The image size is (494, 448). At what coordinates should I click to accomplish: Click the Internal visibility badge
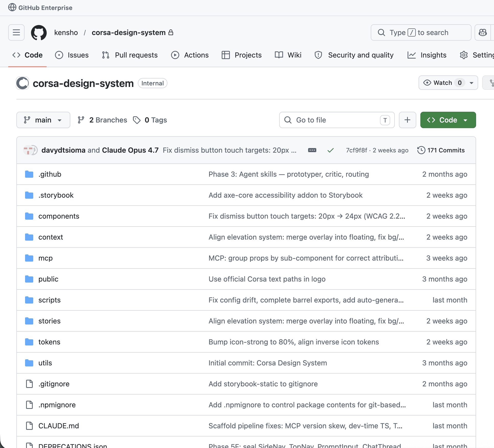[x=153, y=83]
